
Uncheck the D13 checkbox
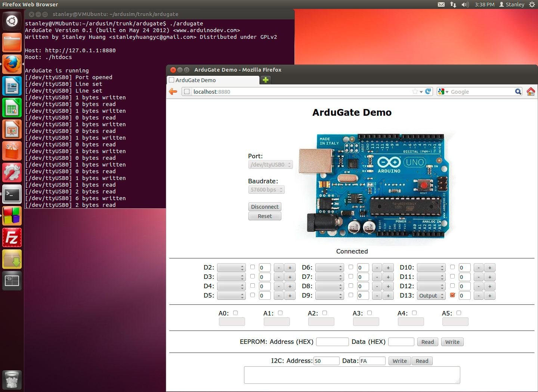[452, 295]
